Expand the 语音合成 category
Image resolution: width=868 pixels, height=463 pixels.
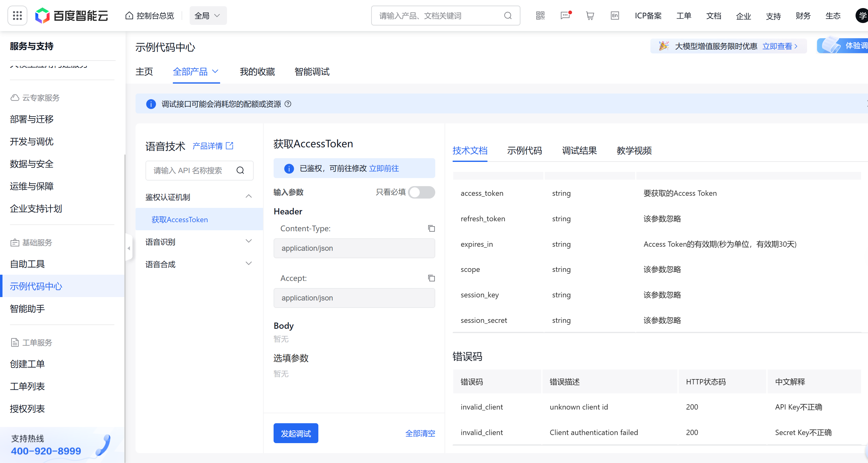click(249, 263)
